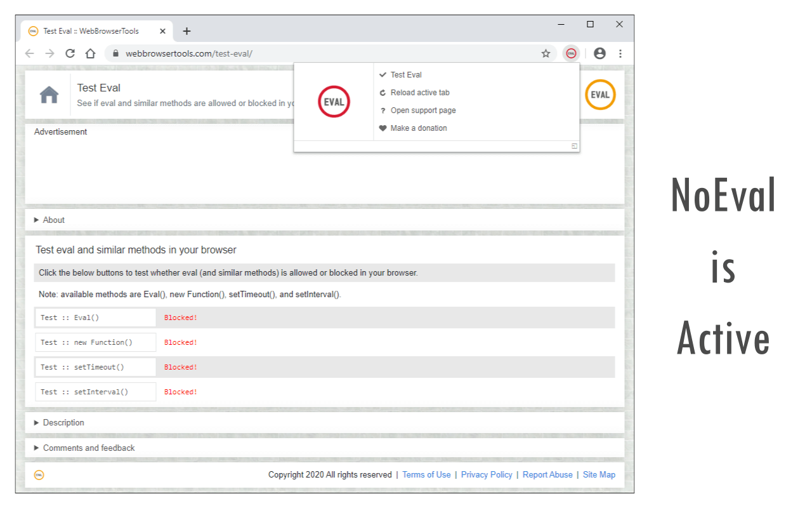Click the Test :: setTimeout() button
Viewport: 812px width, 508px height.
[x=96, y=367]
